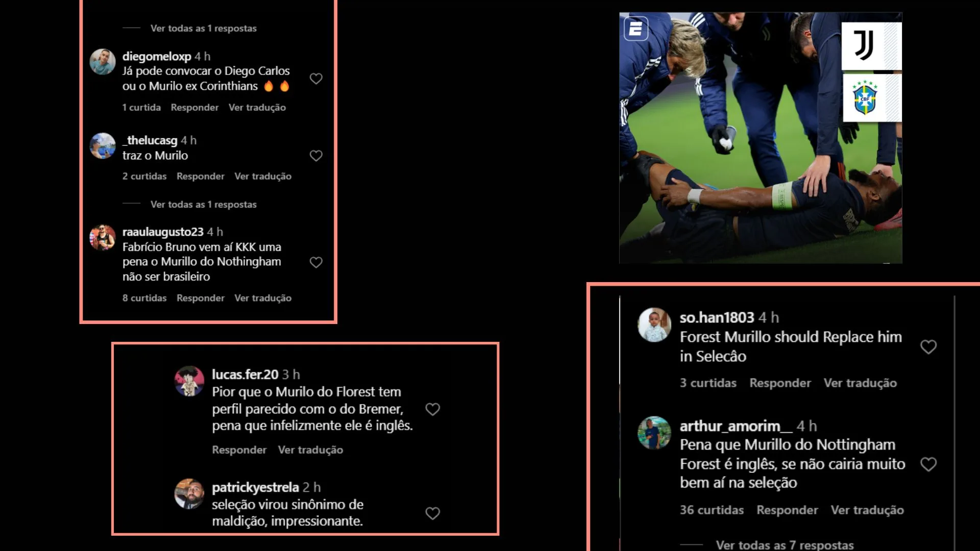Expand the 7 replies under arthur_amorim__'s comment

(785, 544)
